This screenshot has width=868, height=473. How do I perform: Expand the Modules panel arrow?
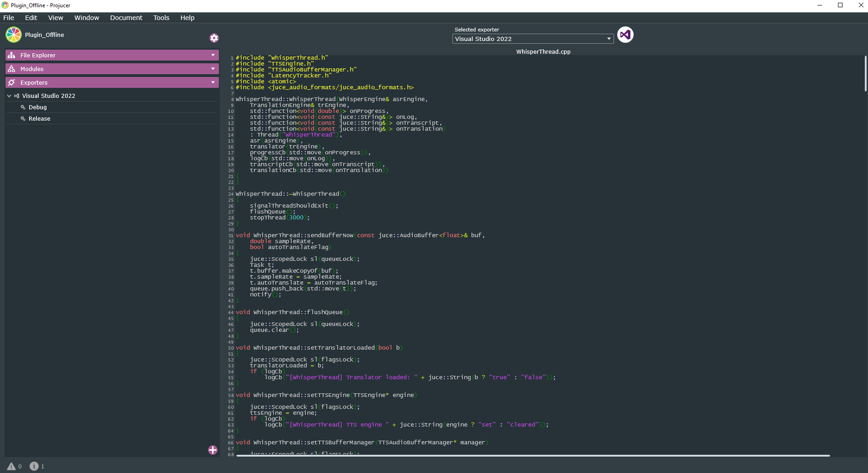213,69
